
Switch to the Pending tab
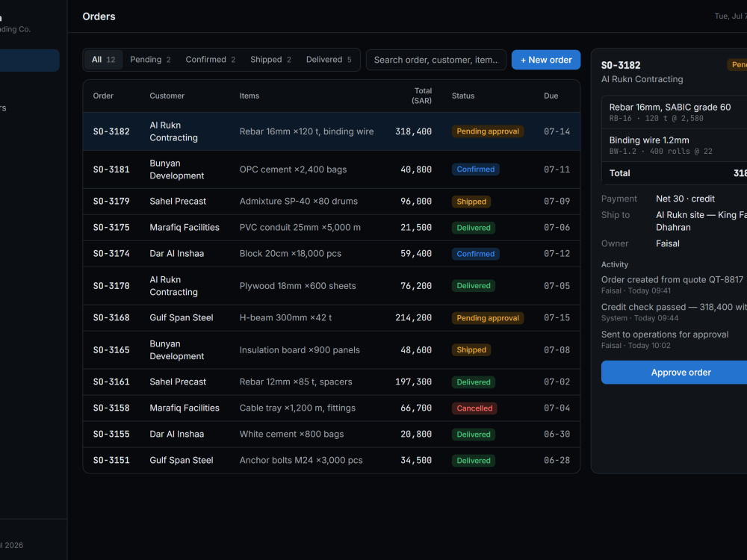coord(150,60)
